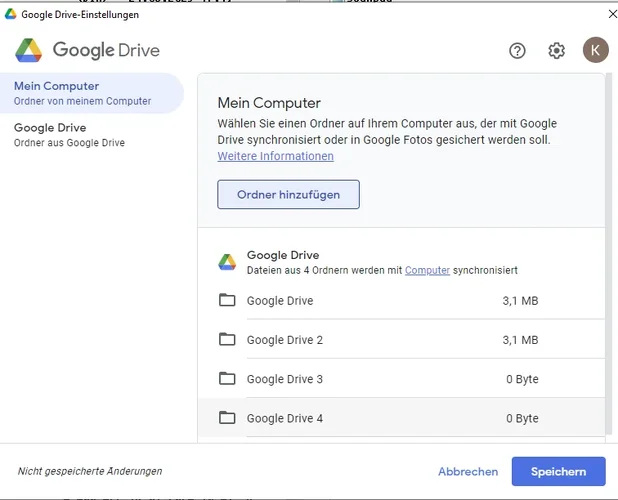618x500 pixels.
Task: Click the 3,1 MB size of Google Drive 2
Action: pyautogui.click(x=521, y=340)
